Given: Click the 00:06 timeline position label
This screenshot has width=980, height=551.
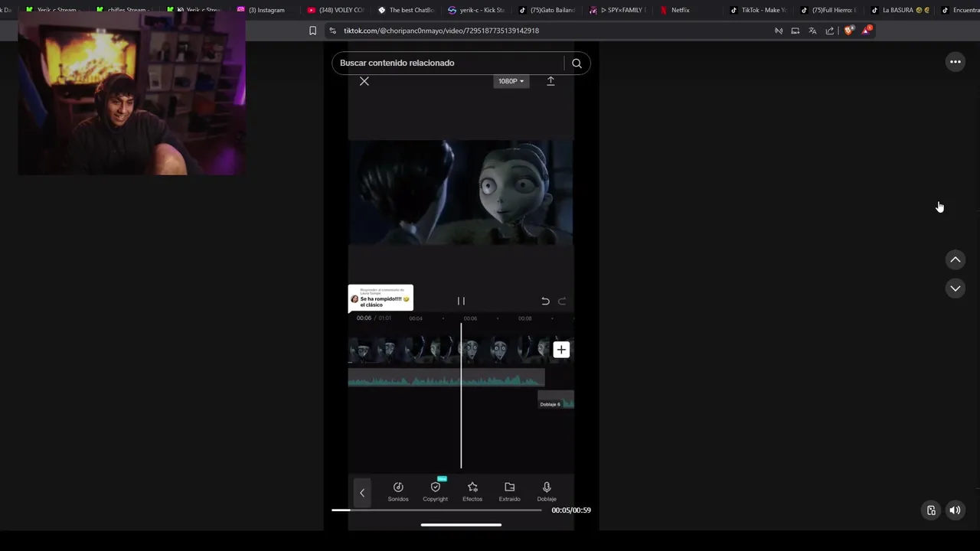Looking at the screenshot, I should [x=364, y=318].
